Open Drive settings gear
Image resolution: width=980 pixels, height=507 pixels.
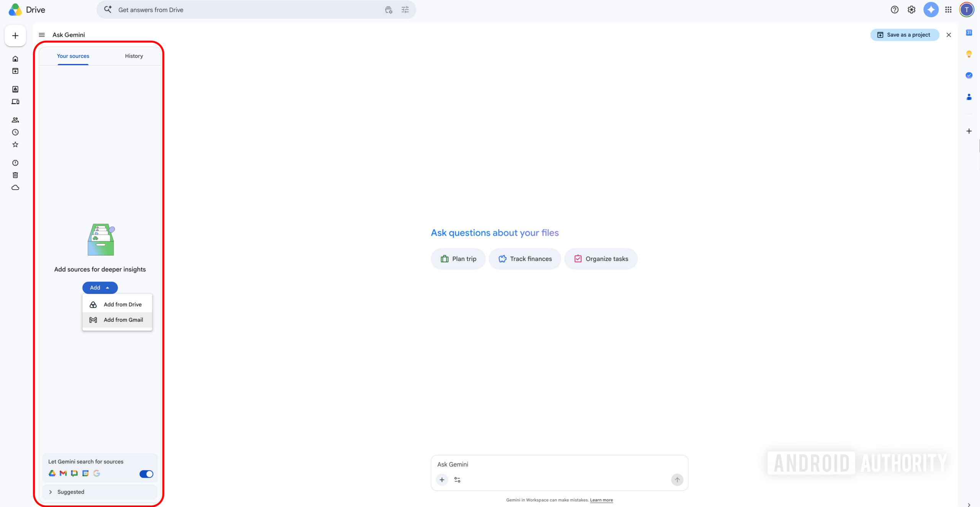[911, 10]
